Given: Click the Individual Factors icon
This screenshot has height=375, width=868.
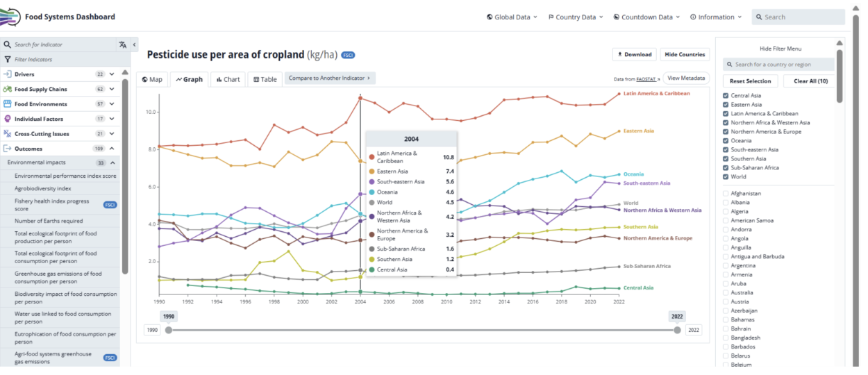Looking at the screenshot, I should 8,119.
